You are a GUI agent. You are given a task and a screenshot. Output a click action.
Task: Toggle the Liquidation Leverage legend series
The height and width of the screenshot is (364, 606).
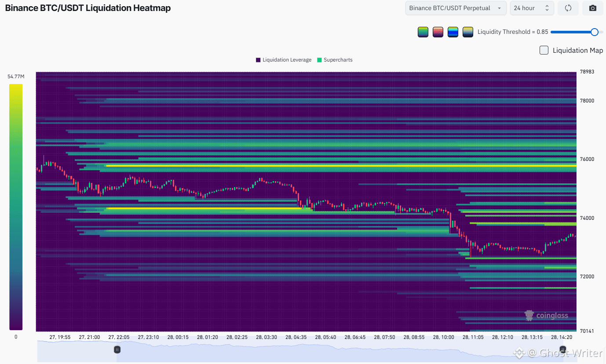tap(284, 60)
